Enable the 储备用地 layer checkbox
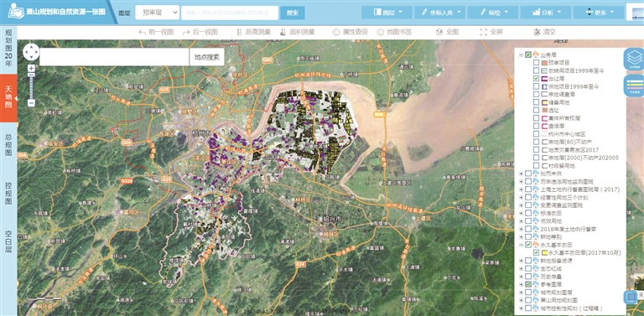Screen dimensions: 644x316 pos(536,101)
